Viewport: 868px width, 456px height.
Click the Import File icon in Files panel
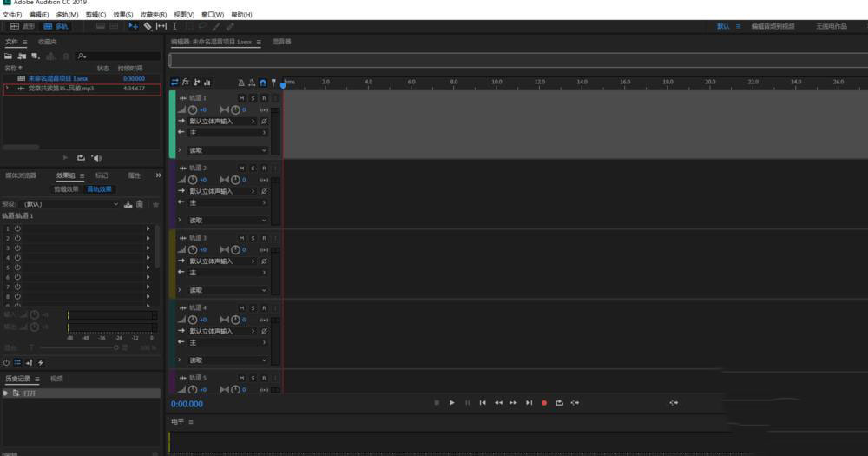[x=23, y=56]
